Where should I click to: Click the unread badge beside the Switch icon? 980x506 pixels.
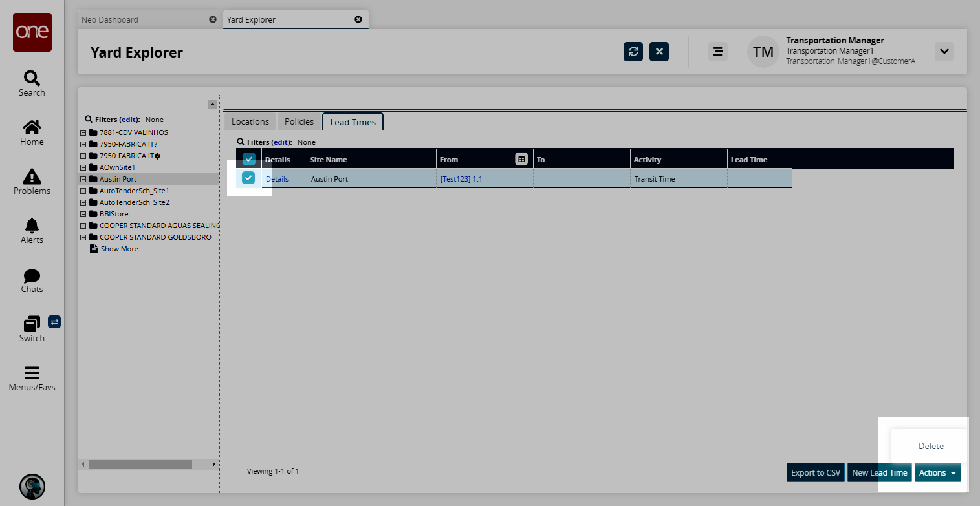tap(54, 322)
